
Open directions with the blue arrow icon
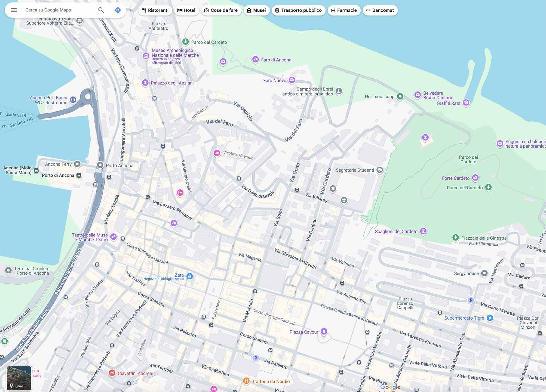coord(118,10)
